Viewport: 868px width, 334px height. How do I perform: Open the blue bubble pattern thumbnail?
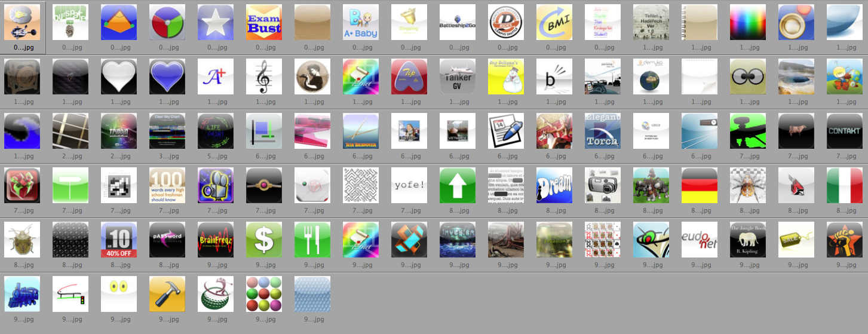click(x=312, y=294)
